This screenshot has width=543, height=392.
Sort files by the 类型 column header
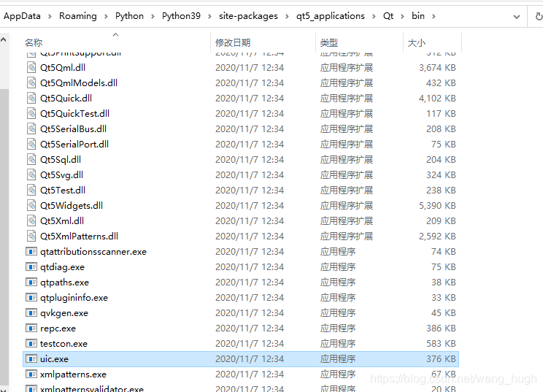coord(329,42)
